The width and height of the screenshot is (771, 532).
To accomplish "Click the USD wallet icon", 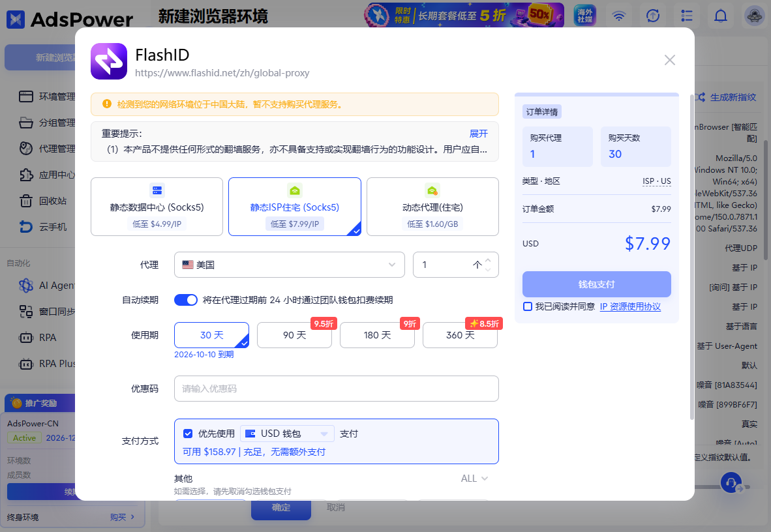I will (250, 433).
